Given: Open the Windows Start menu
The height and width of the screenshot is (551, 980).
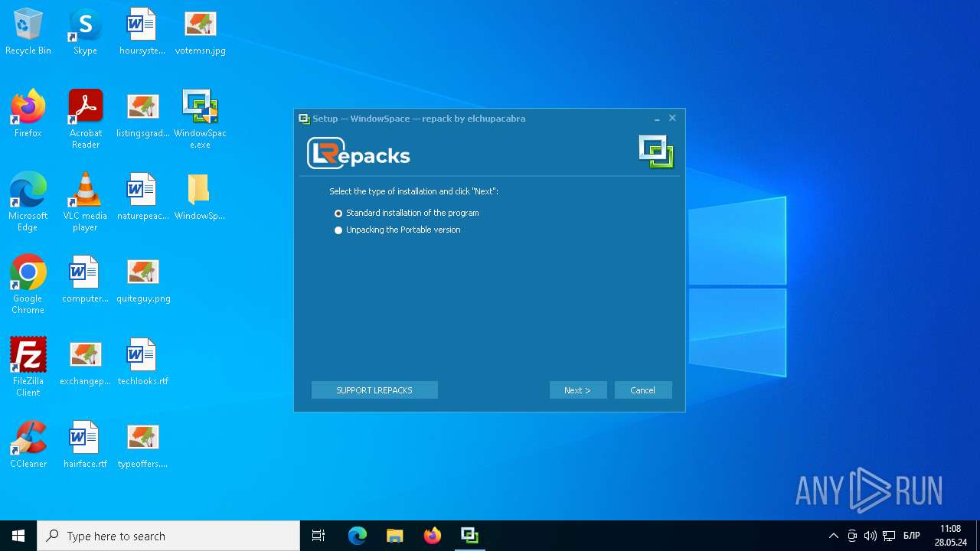Looking at the screenshot, I should [x=18, y=536].
